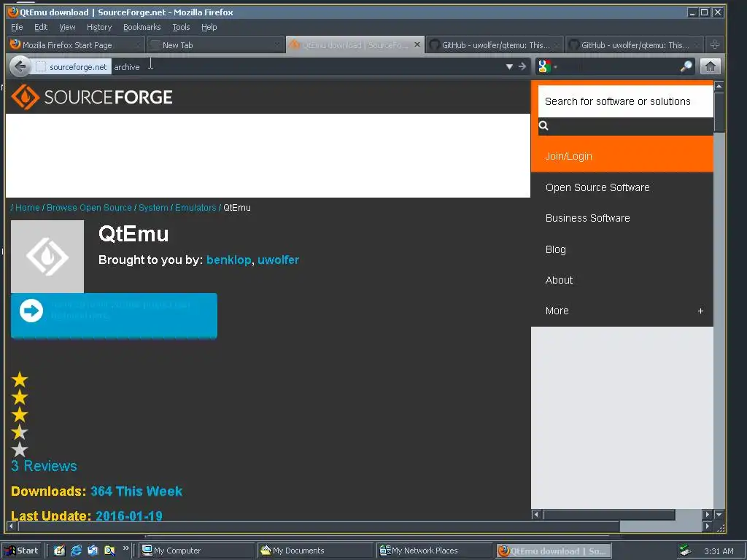Click the 364 This Week downloads link
The width and height of the screenshot is (747, 560).
[x=136, y=491]
